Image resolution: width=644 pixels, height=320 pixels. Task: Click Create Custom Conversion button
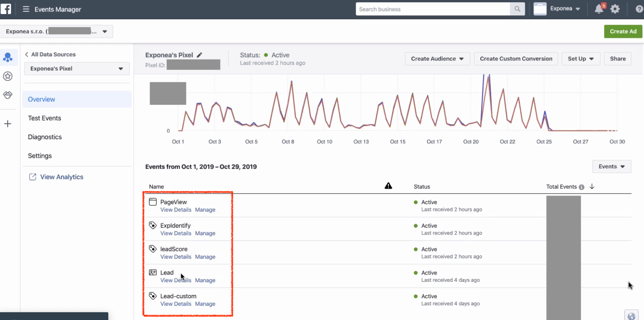tap(516, 59)
